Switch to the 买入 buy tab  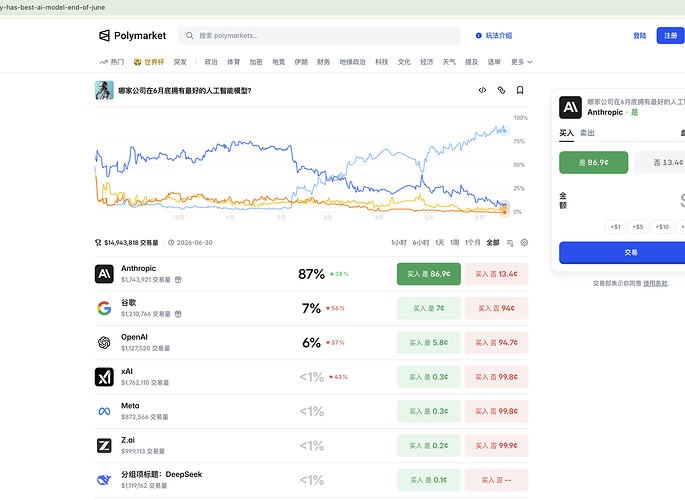pyautogui.click(x=566, y=133)
